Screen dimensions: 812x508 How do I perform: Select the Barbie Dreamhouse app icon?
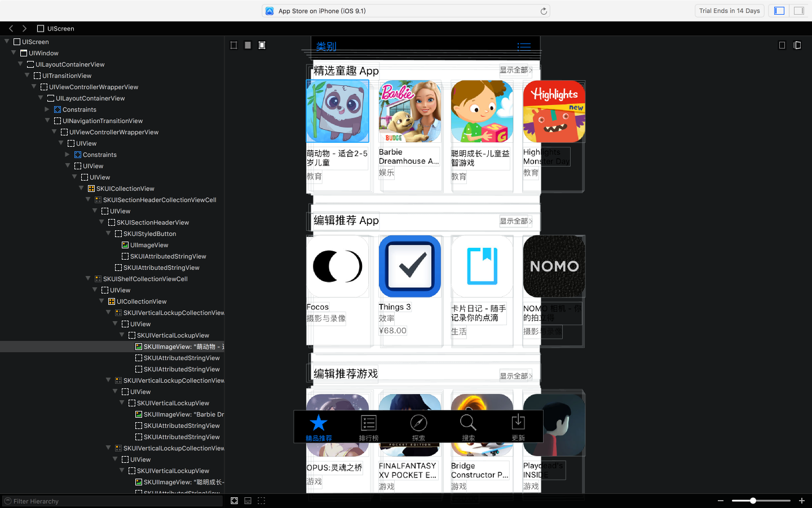[410, 111]
